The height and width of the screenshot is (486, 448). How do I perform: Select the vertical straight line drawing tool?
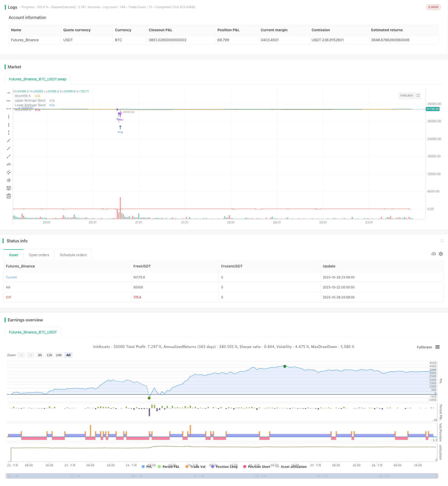click(9, 117)
